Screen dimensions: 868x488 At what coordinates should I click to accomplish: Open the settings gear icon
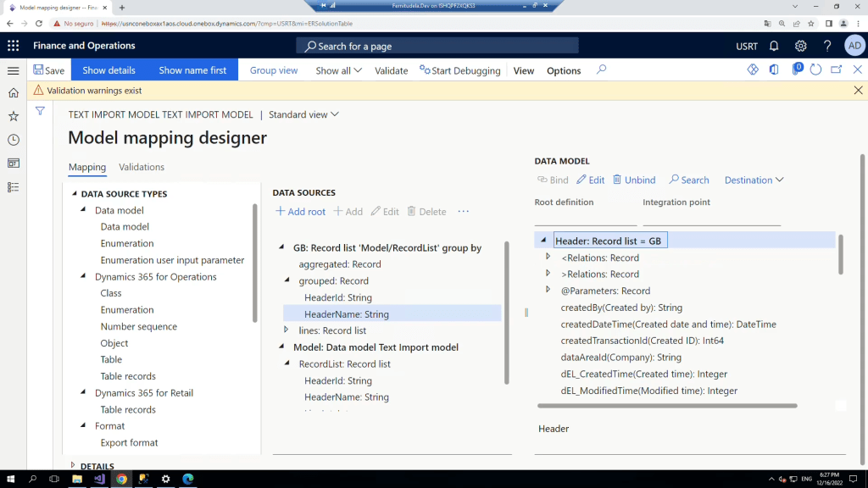coord(800,46)
